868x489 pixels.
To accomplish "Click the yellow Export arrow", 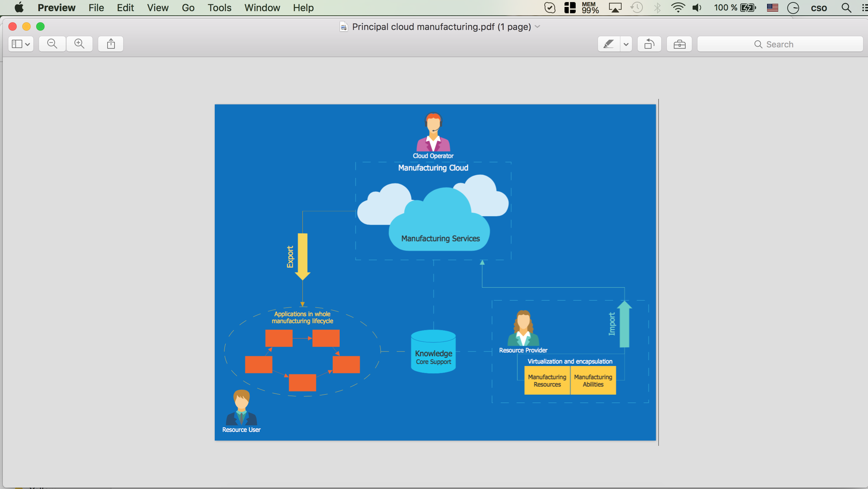I will point(302,257).
